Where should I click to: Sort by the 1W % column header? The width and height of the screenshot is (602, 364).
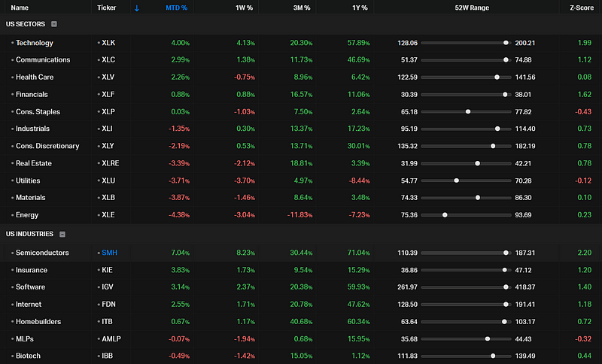pyautogui.click(x=244, y=8)
